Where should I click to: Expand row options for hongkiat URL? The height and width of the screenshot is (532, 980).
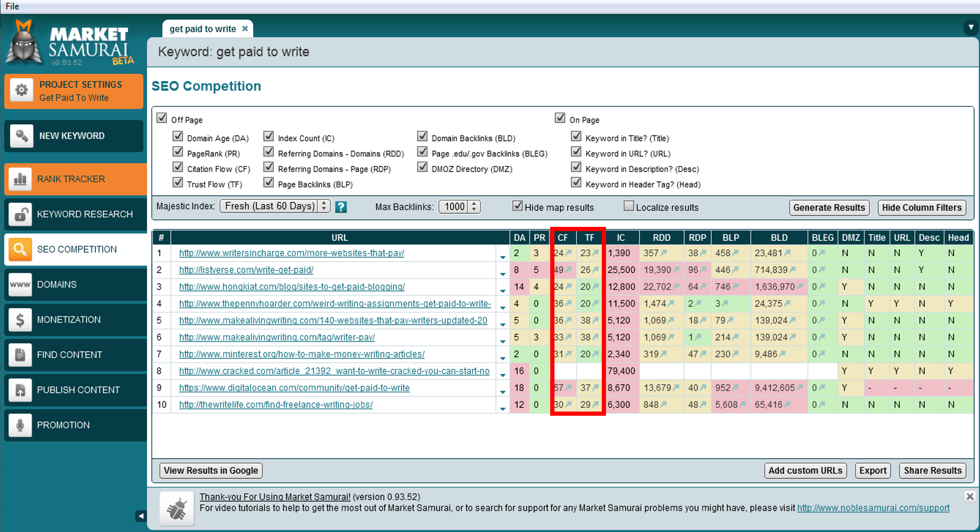pyautogui.click(x=502, y=290)
